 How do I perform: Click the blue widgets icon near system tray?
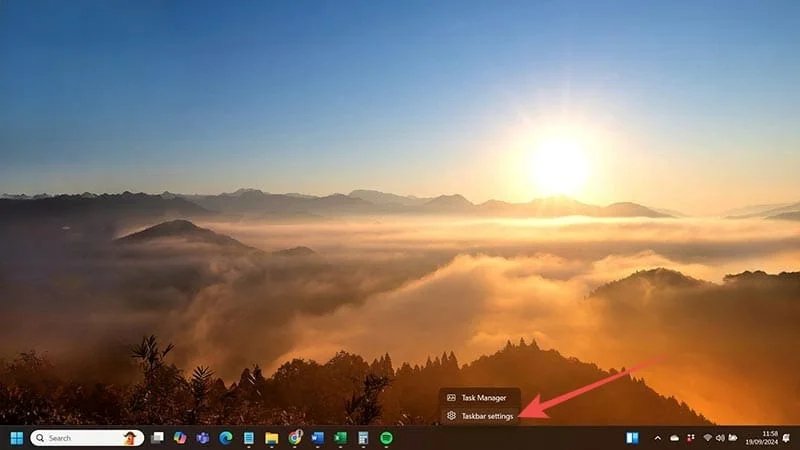[x=632, y=438]
